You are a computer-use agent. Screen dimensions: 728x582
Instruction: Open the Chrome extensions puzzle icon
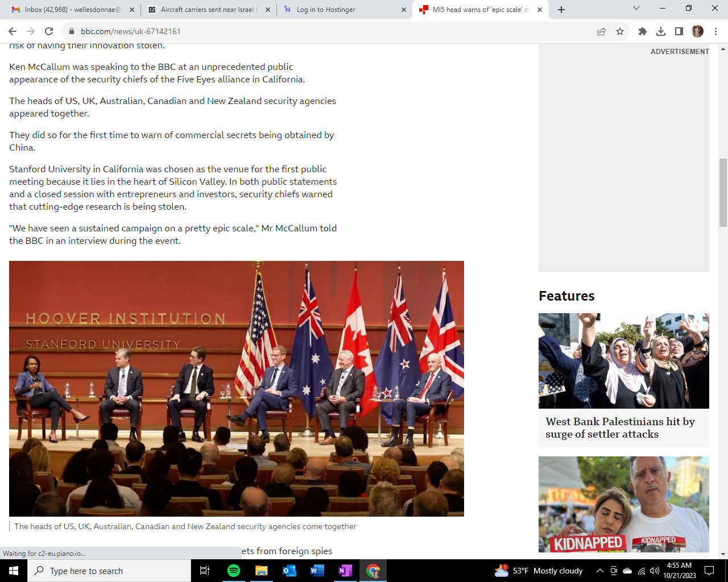[x=643, y=31]
